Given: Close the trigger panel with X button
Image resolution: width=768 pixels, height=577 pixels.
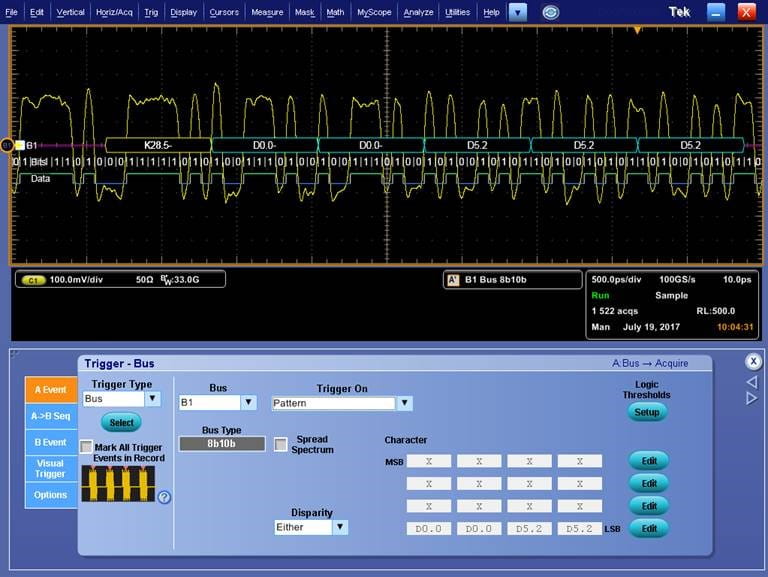Looking at the screenshot, I should pos(754,362).
